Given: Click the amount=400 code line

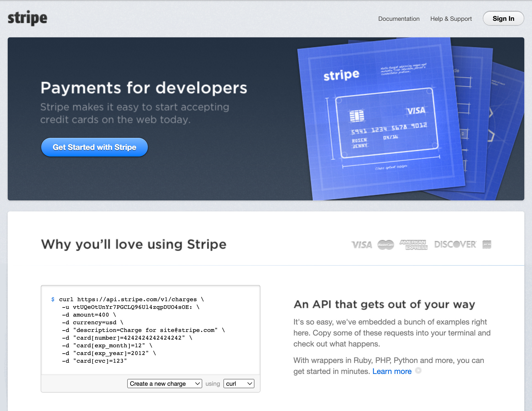Looking at the screenshot, I should point(89,315).
